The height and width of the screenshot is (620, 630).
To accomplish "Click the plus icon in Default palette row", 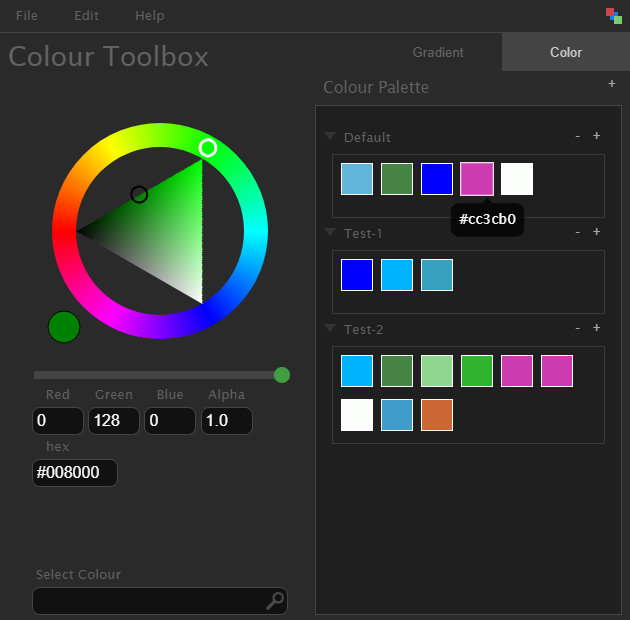I will point(597,136).
